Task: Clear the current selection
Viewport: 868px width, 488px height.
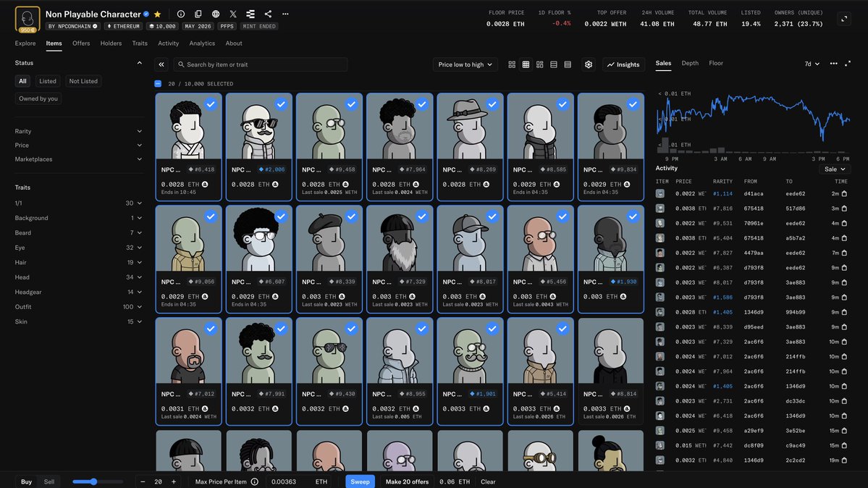Action: (488, 482)
